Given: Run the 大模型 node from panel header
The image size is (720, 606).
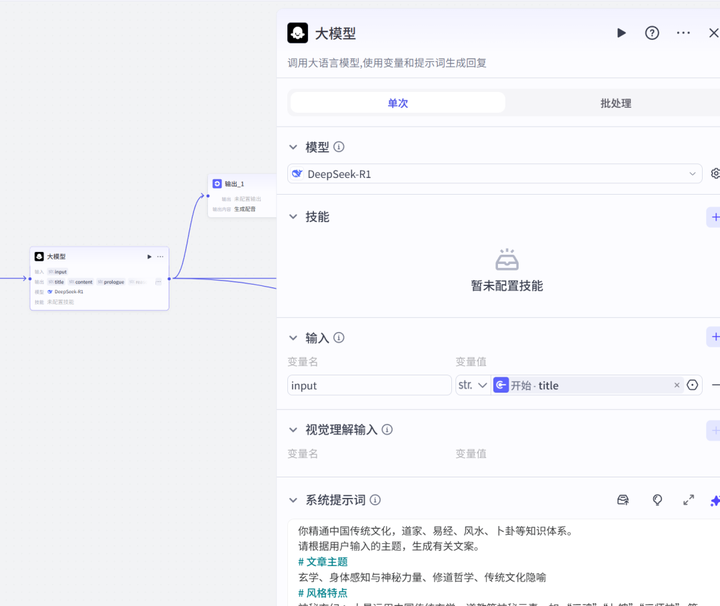Looking at the screenshot, I should click(621, 33).
